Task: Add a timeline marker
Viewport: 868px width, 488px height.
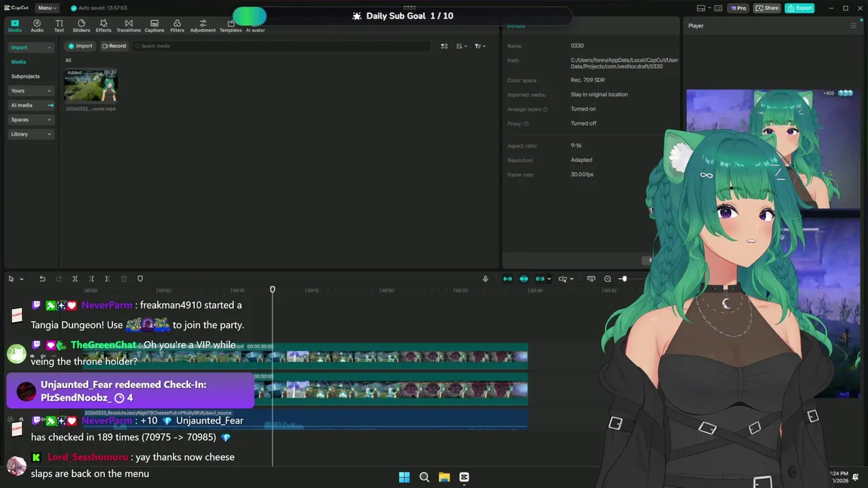Action: 140,279
